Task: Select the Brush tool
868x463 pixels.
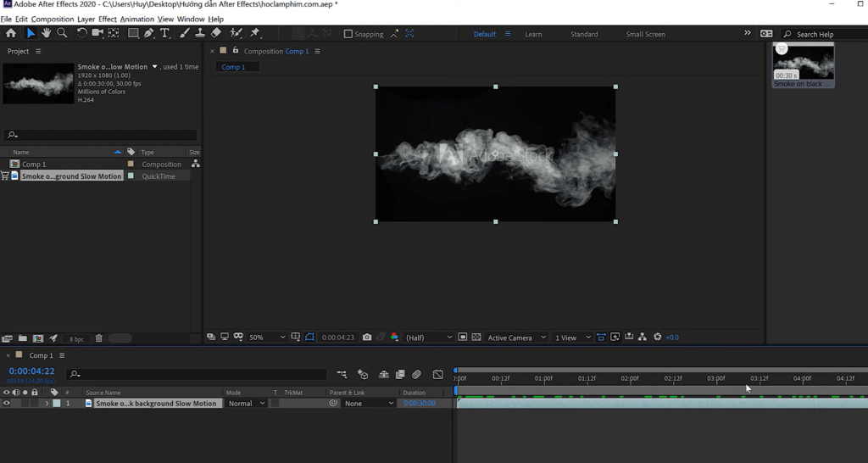Action: 184,33
